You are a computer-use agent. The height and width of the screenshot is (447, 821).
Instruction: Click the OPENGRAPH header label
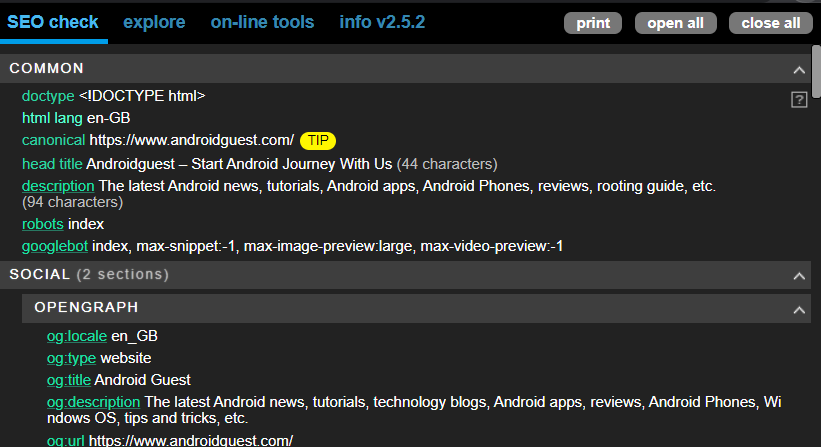coord(86,307)
